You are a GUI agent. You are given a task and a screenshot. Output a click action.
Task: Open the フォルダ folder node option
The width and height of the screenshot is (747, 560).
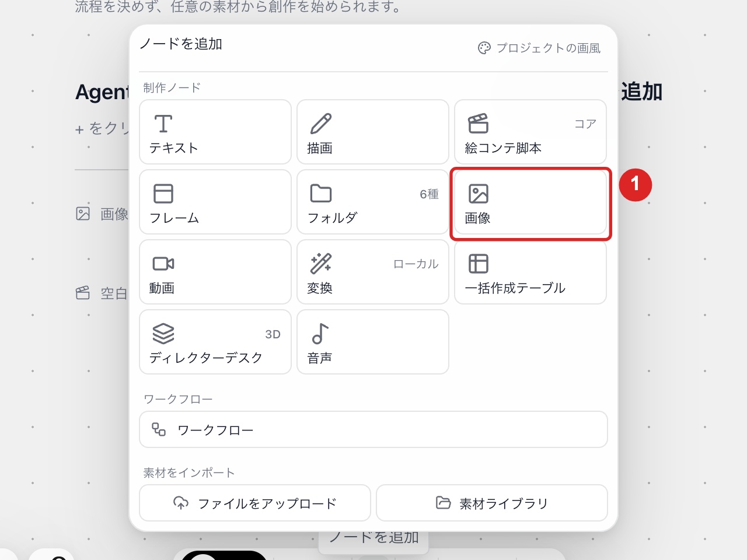pyautogui.click(x=373, y=202)
